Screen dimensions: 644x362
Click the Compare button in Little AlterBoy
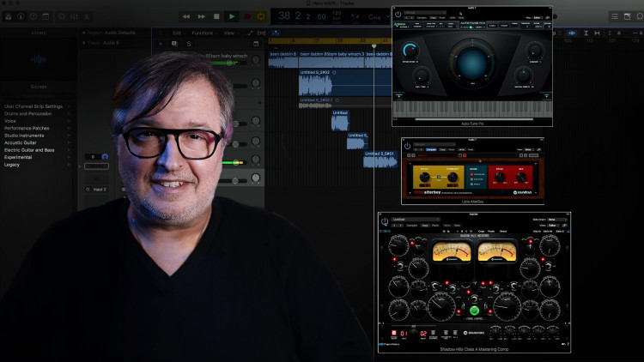[x=431, y=150]
